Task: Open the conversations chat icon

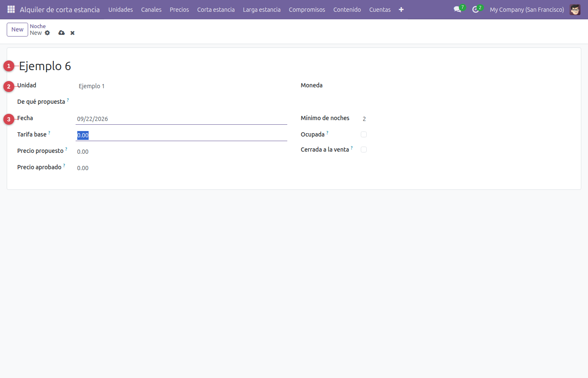Action: pyautogui.click(x=457, y=9)
